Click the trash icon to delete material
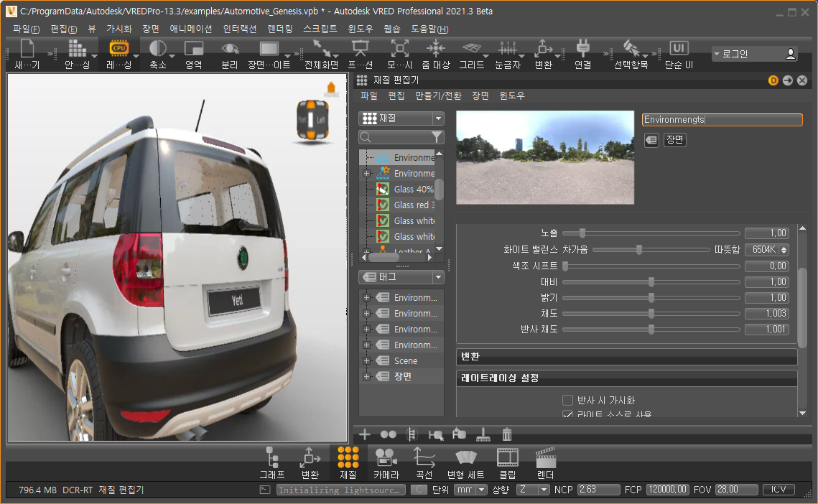Viewport: 818px width, 504px height. tap(507, 434)
